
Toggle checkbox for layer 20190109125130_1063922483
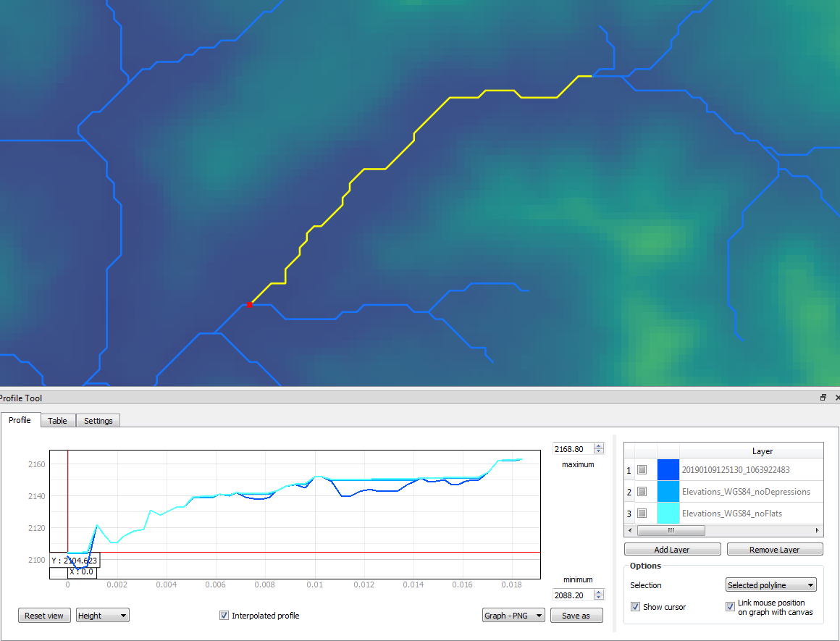[x=642, y=470]
